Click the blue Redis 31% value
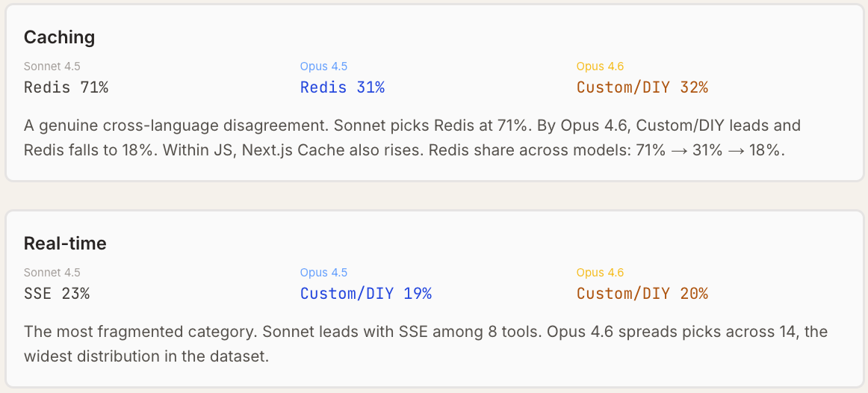The width and height of the screenshot is (868, 393). (x=342, y=87)
